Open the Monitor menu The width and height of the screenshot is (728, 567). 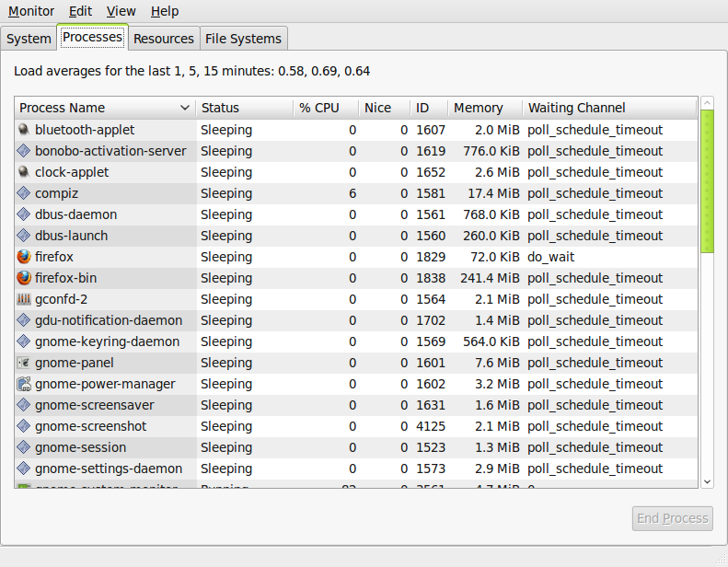coord(31,11)
